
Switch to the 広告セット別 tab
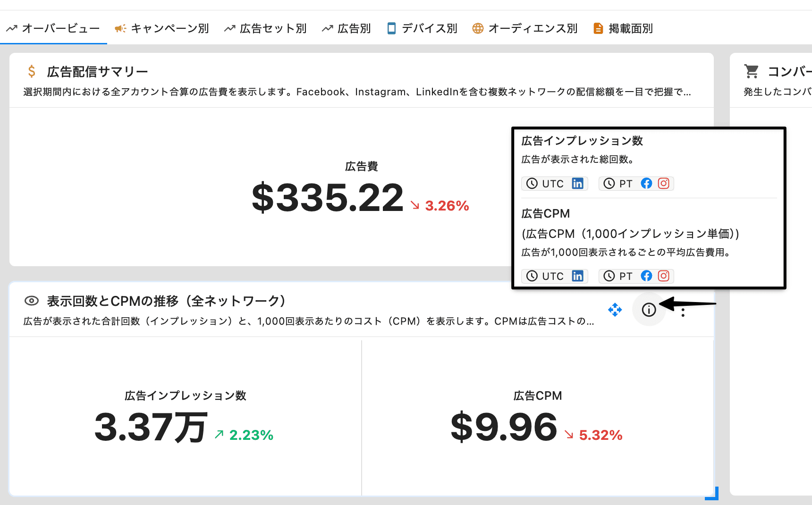click(x=265, y=28)
